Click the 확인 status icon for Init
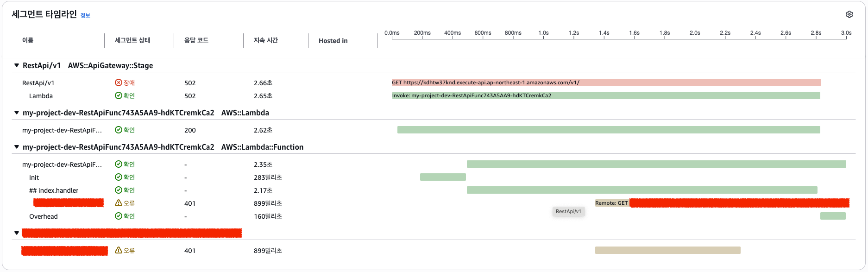Image resolution: width=868 pixels, height=272 pixels. pyautogui.click(x=119, y=177)
